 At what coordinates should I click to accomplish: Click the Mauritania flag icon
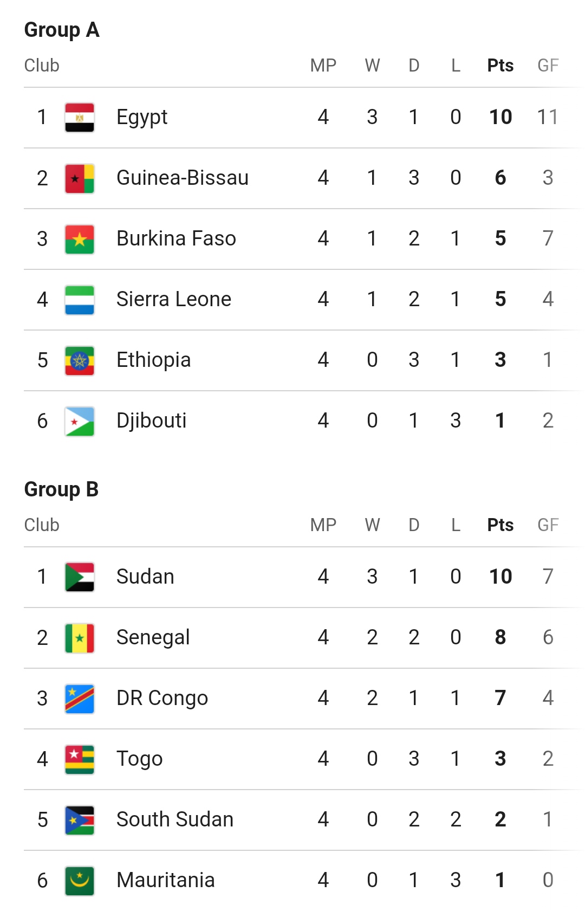tap(80, 881)
